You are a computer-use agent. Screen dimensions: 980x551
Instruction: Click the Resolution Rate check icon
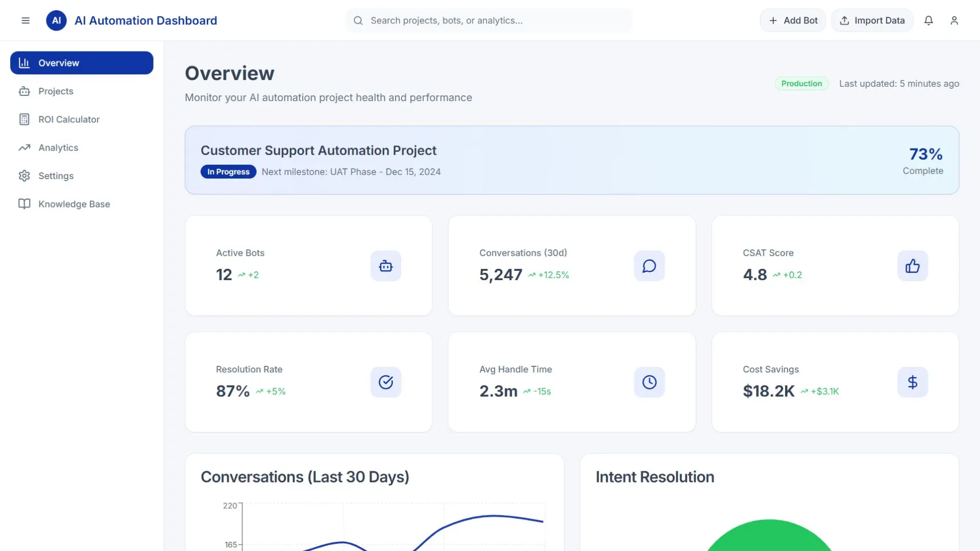pos(386,382)
